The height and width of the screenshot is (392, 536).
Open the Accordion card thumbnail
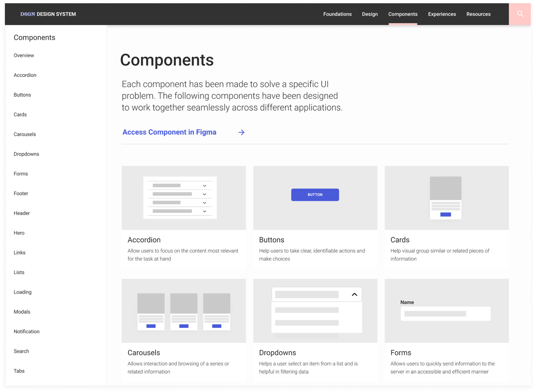click(x=184, y=198)
